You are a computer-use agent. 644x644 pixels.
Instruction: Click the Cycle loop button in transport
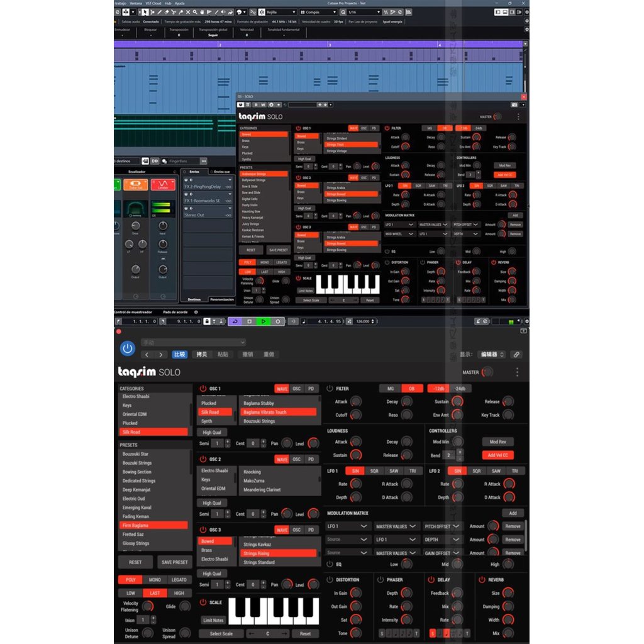[x=235, y=321]
